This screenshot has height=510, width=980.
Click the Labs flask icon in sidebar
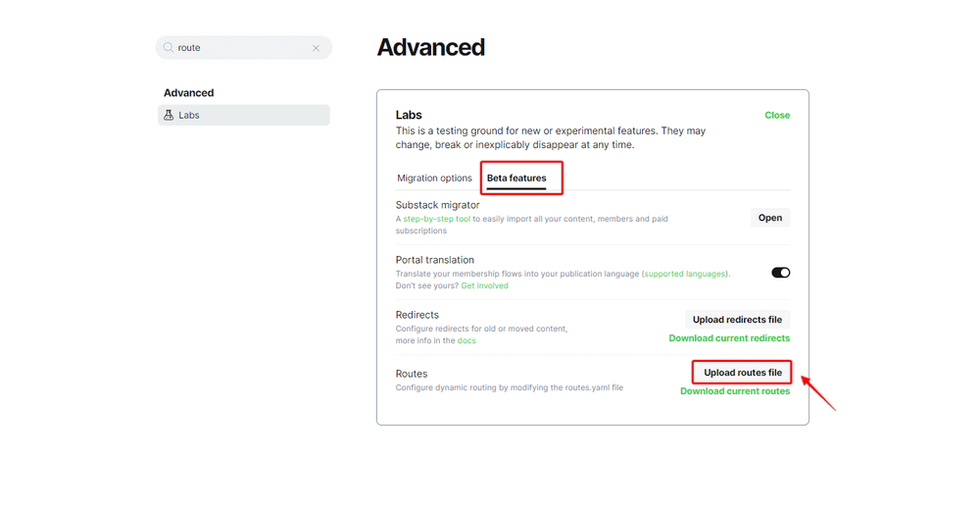click(x=169, y=115)
